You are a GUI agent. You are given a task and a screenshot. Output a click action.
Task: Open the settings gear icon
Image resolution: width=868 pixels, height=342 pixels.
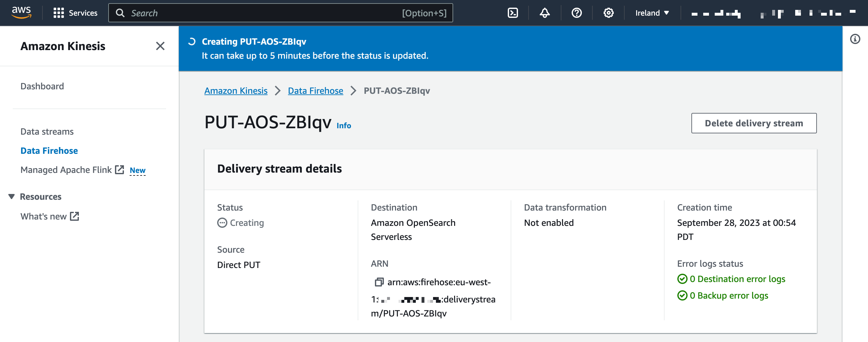608,13
